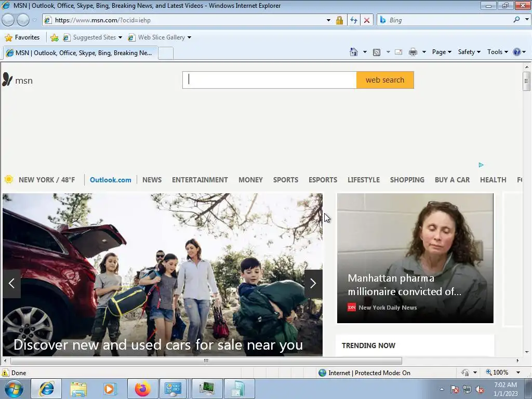Click the Refresh page icon

[353, 20]
